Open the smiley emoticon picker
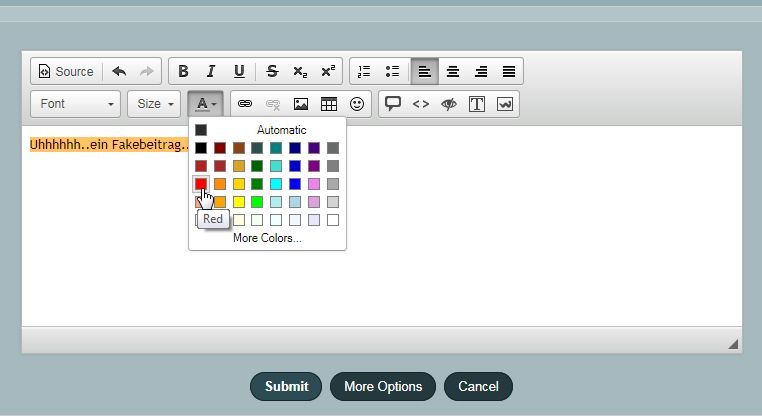The image size is (762, 416). [x=357, y=103]
